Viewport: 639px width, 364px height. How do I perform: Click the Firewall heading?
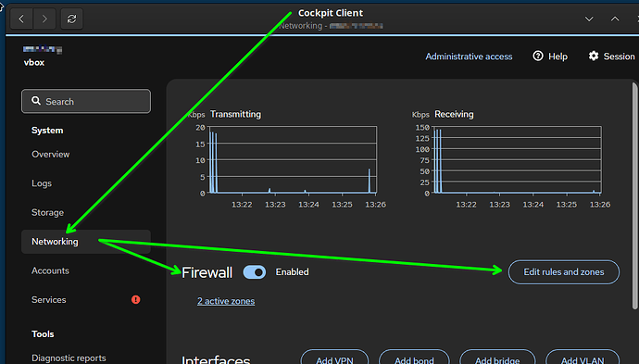[x=207, y=272]
